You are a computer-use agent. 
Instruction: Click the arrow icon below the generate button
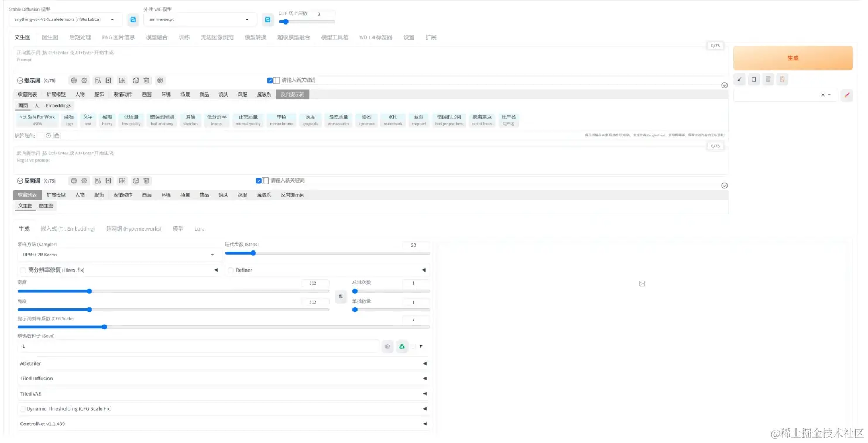point(740,79)
